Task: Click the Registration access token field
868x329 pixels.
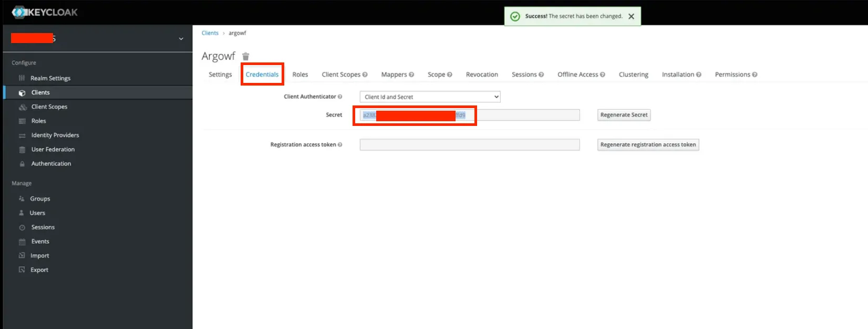Action: click(470, 145)
